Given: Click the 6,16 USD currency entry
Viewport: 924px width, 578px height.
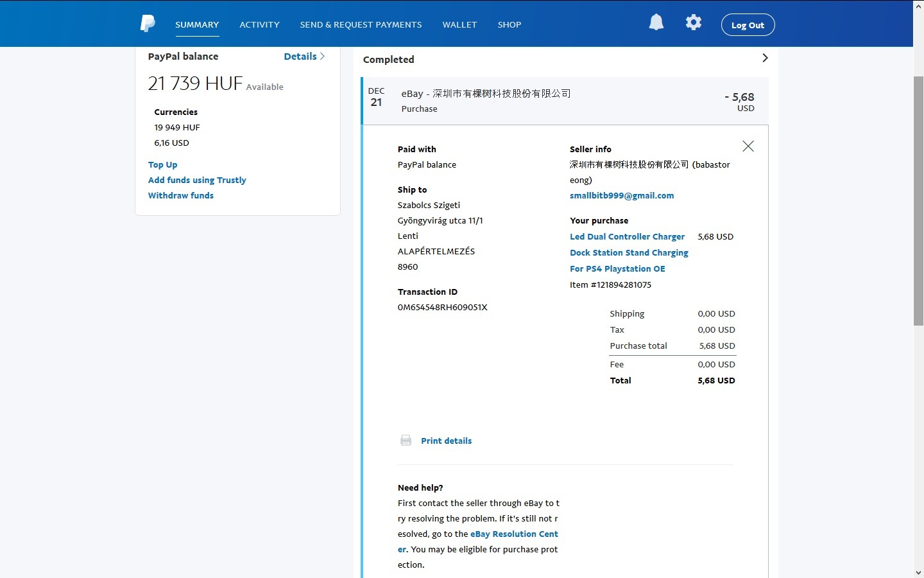Looking at the screenshot, I should tap(171, 143).
